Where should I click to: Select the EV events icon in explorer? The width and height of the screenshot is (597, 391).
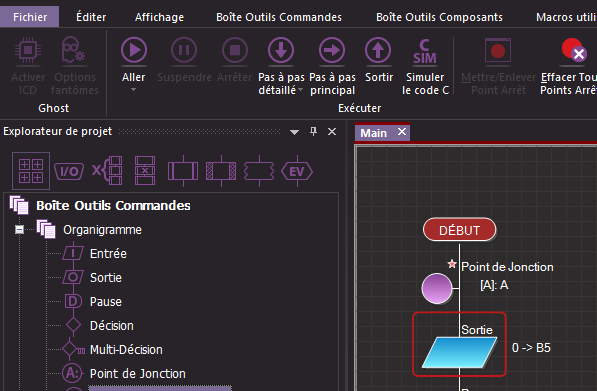(x=297, y=171)
